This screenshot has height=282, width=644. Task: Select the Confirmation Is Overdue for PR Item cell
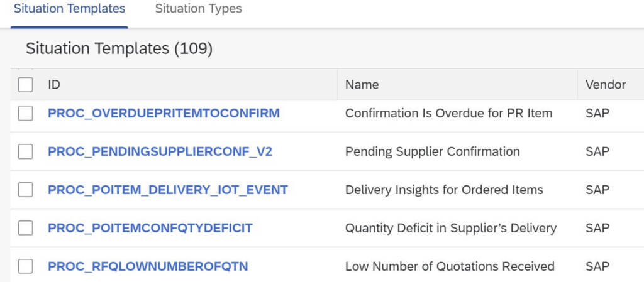(448, 114)
